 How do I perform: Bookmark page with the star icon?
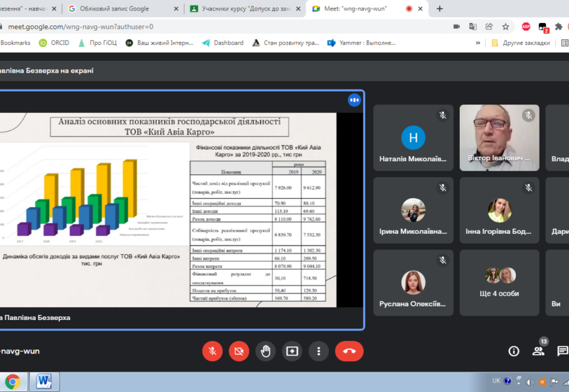click(506, 27)
